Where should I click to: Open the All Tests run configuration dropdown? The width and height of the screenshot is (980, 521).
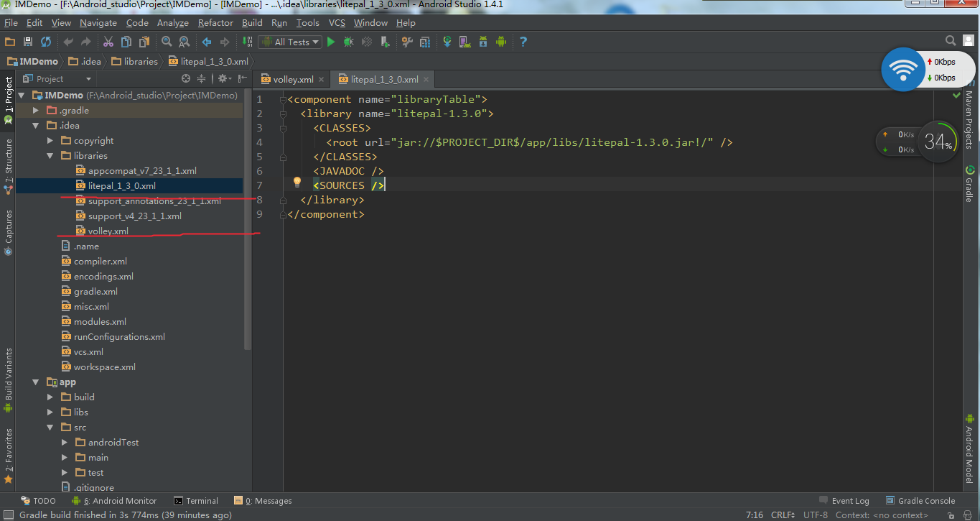[290, 42]
